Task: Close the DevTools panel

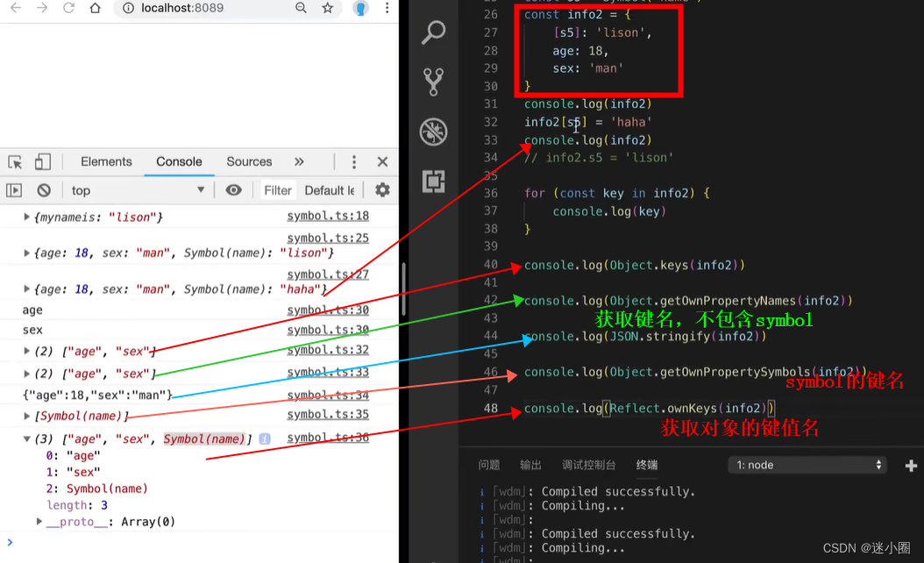Action: [382, 161]
